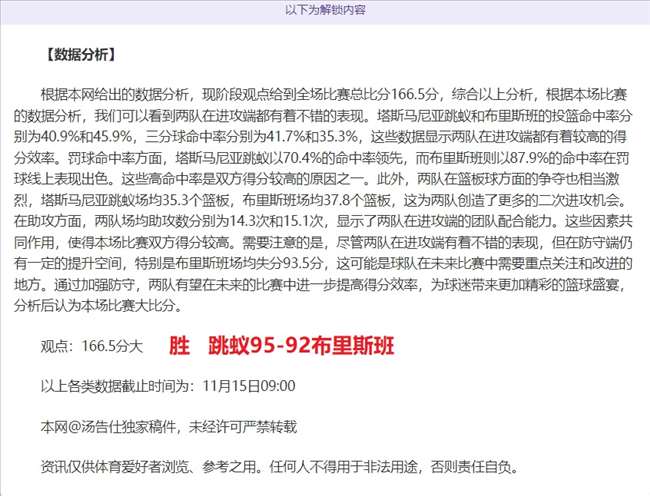Click the line mentioning 场均35.3个篮板

point(321,200)
